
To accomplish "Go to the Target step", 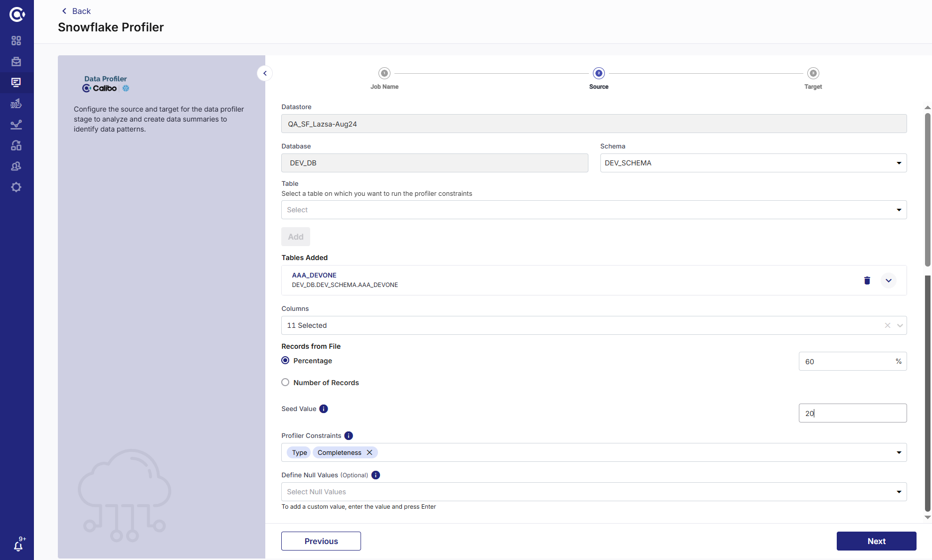I will [813, 74].
